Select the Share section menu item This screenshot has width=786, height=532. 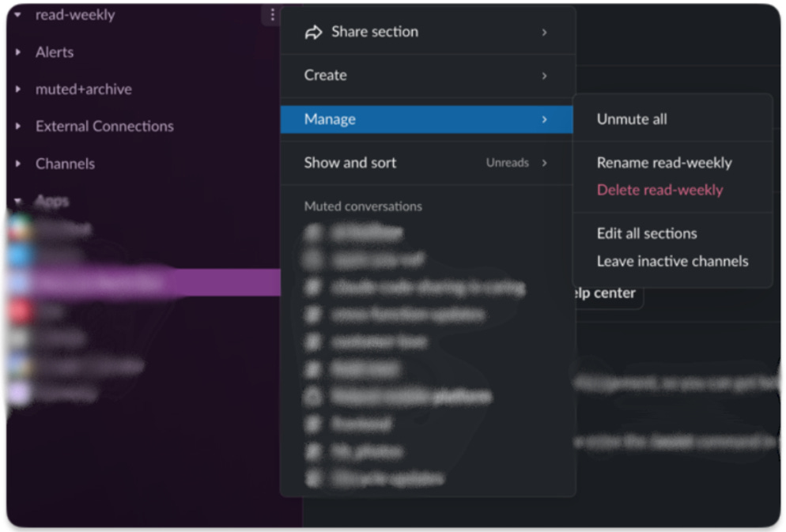click(x=426, y=32)
